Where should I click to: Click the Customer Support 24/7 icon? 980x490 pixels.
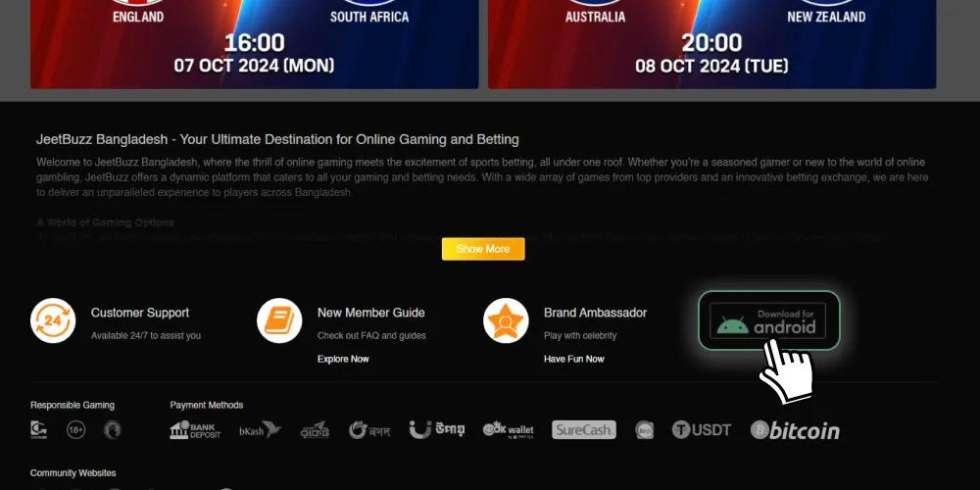point(53,320)
